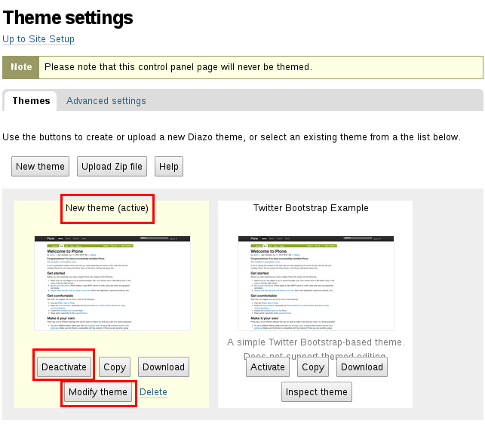
Task: Download the Twitter Bootstrap Example theme
Action: click(x=362, y=367)
